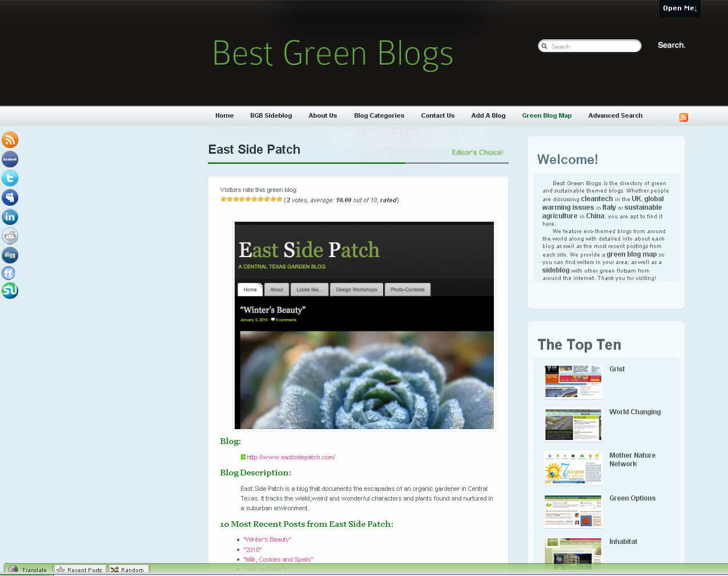This screenshot has width=728, height=576.
Task: Click the Digg share icon
Action: coord(10,255)
